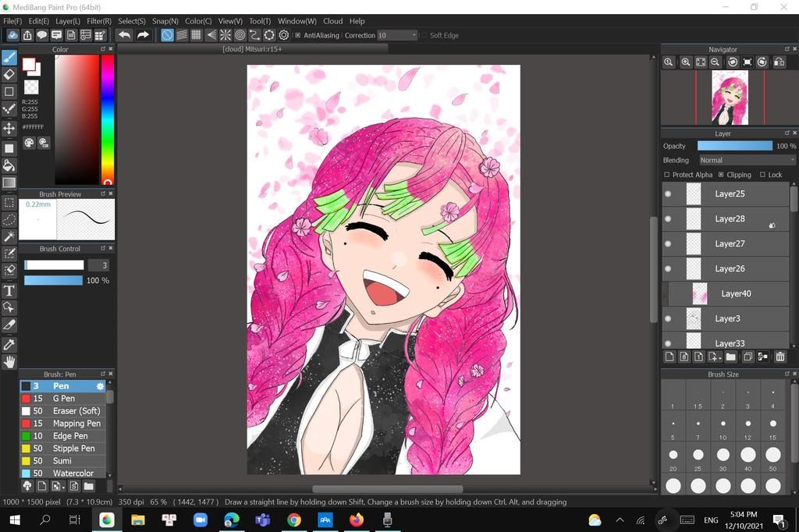The width and height of the screenshot is (799, 532).
Task: Zoom out using Navigator magnifier minus
Action: (x=716, y=62)
